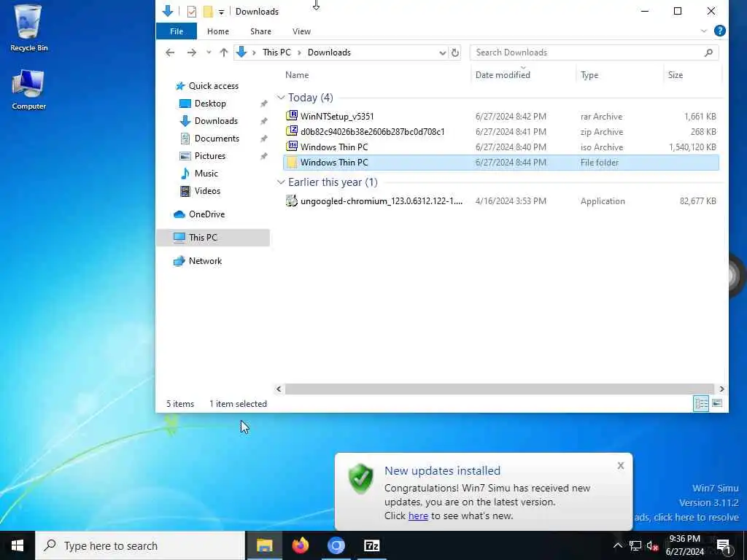This screenshot has height=560, width=747.
Task: Open the Share ribbon tab
Action: pyautogui.click(x=260, y=31)
